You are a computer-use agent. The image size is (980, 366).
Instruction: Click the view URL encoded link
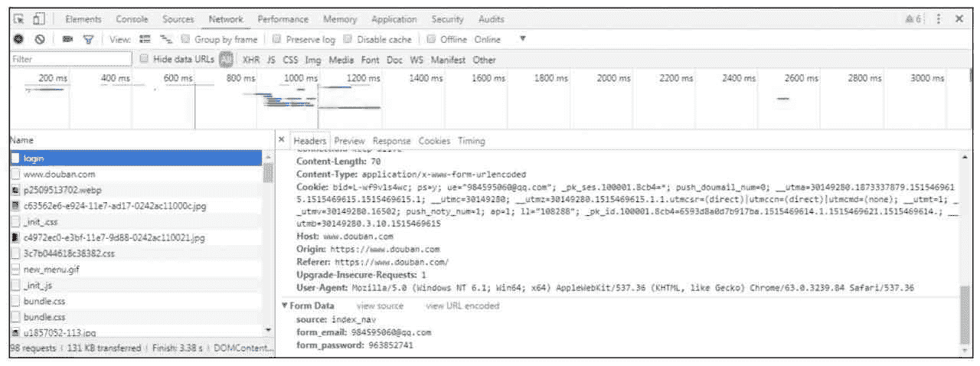[x=462, y=306]
